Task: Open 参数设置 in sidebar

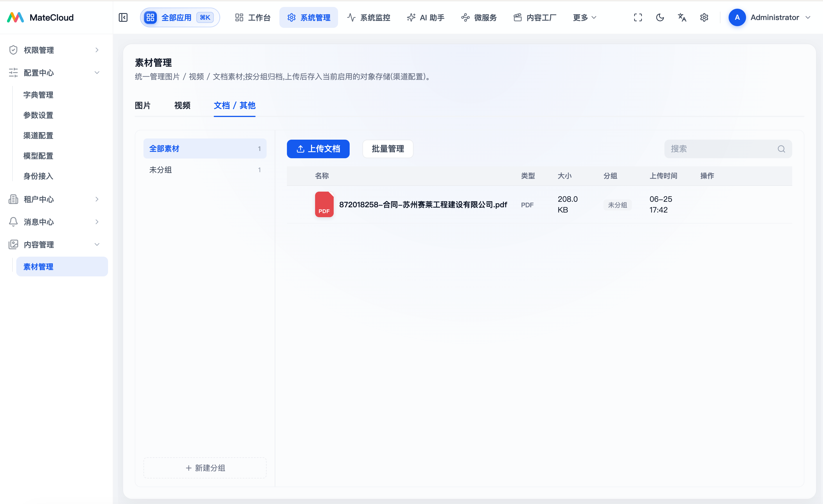Action: [38, 115]
